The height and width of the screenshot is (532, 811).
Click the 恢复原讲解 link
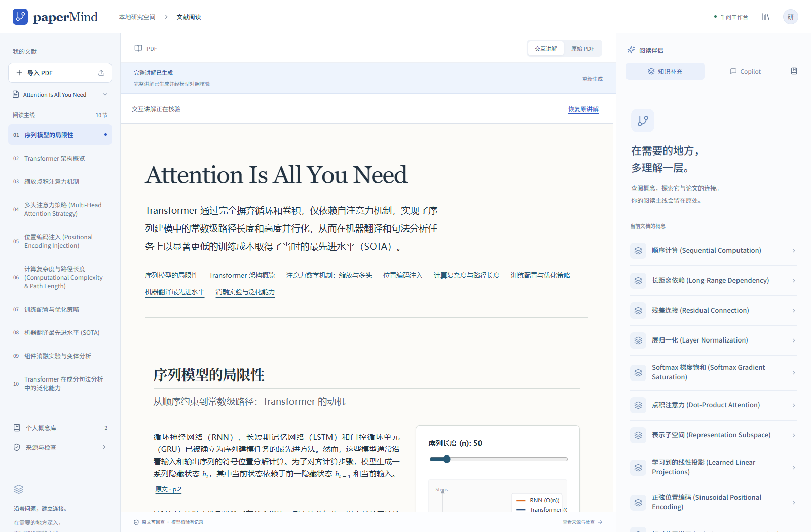[583, 109]
